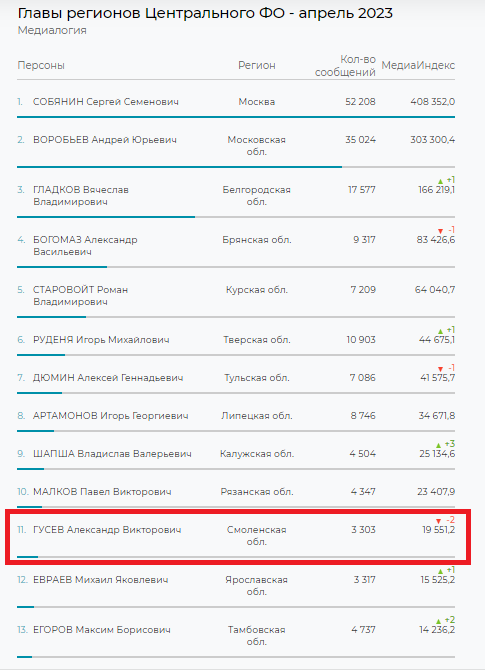Click red down arrow on Дюмин row
This screenshot has width=485, height=670.
click(x=441, y=369)
